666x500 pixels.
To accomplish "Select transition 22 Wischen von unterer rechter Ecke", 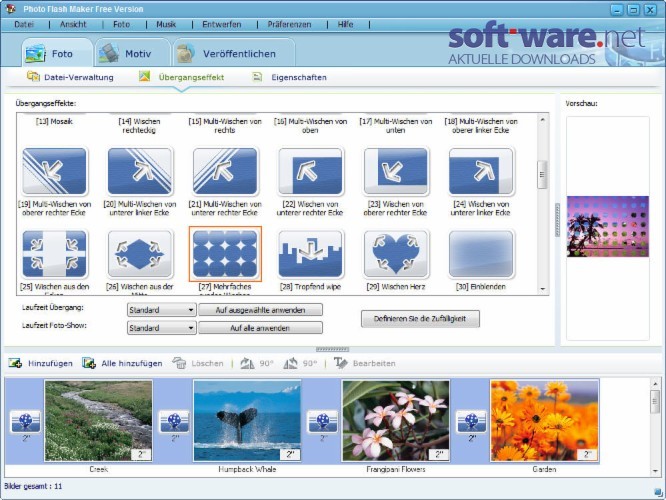I will pos(310,171).
